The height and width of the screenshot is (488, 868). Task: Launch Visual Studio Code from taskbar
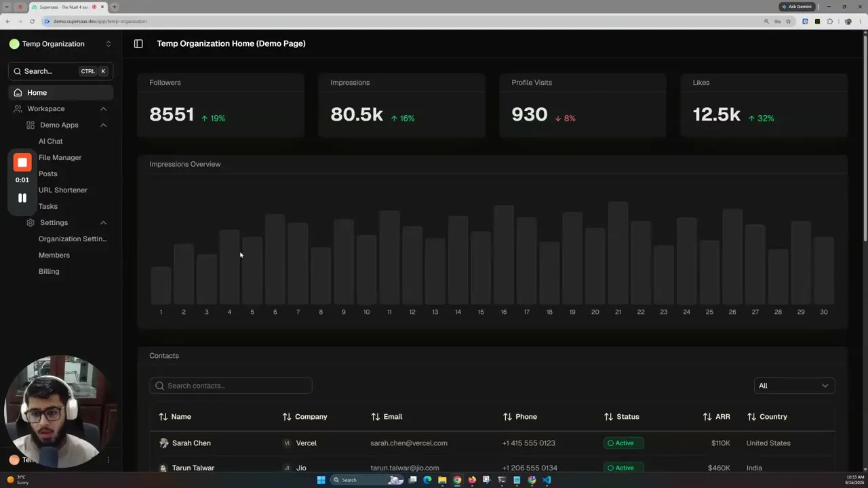pyautogui.click(x=547, y=480)
